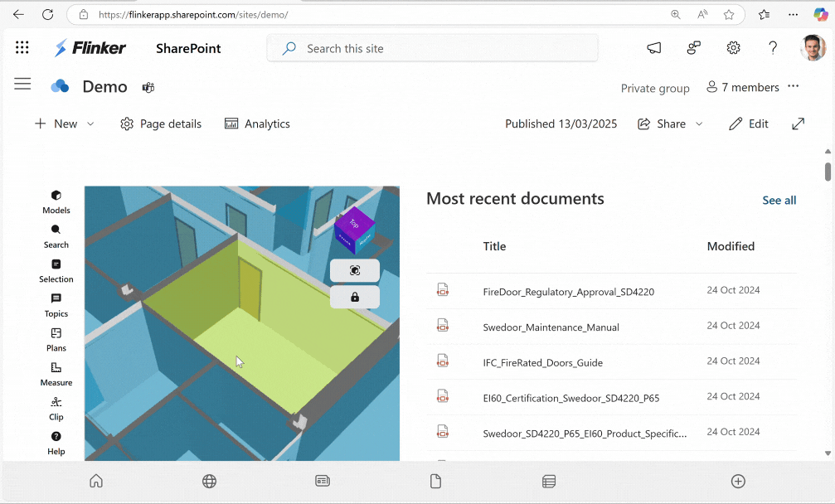Add page to favorites star
This screenshot has width=835, height=504.
coord(729,14)
